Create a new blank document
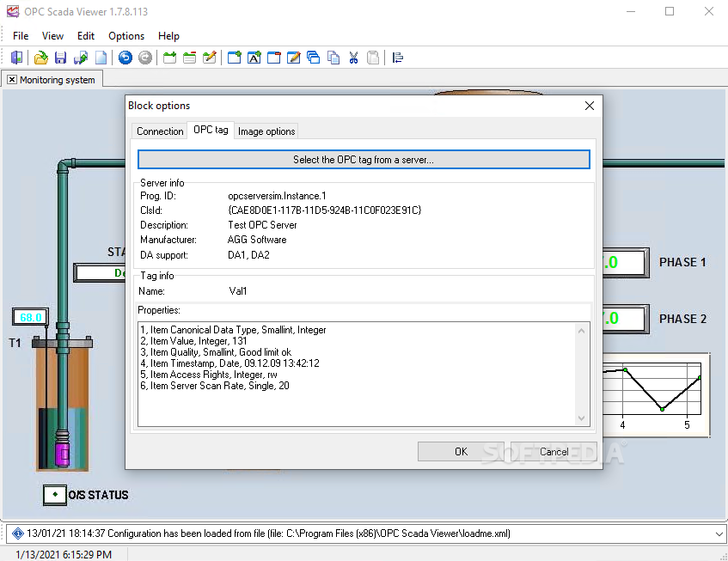The height and width of the screenshot is (561, 728). tap(101, 58)
